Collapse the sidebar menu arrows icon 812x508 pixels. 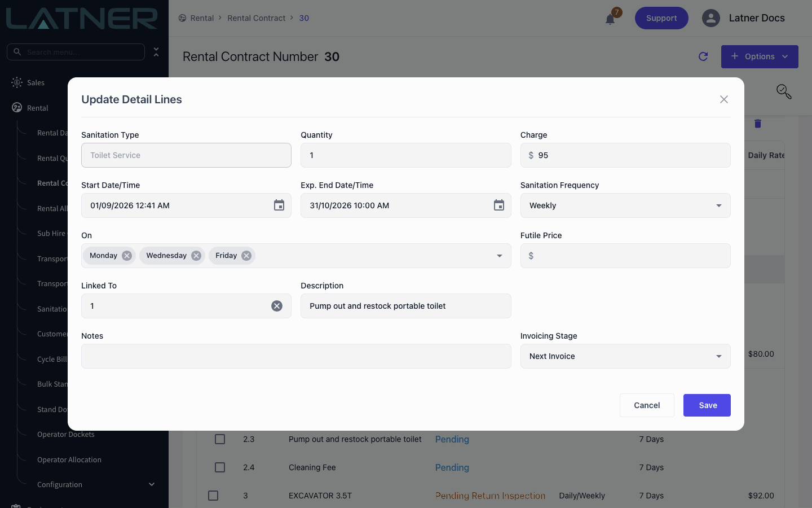[156, 52]
